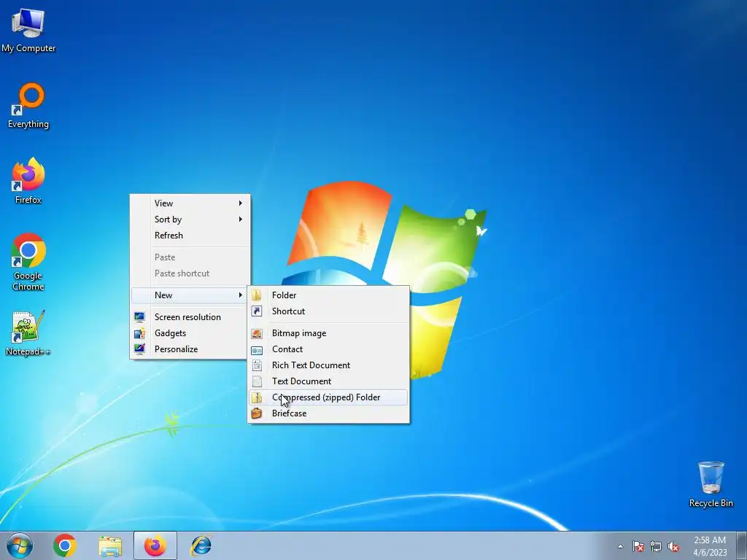Open Windows Explorer from the taskbar
747x560 pixels.
coord(110,545)
